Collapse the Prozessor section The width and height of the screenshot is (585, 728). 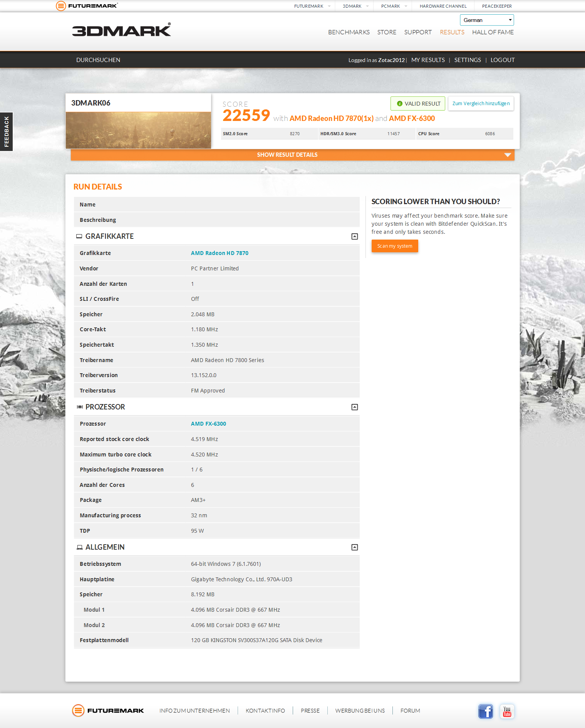pos(355,407)
